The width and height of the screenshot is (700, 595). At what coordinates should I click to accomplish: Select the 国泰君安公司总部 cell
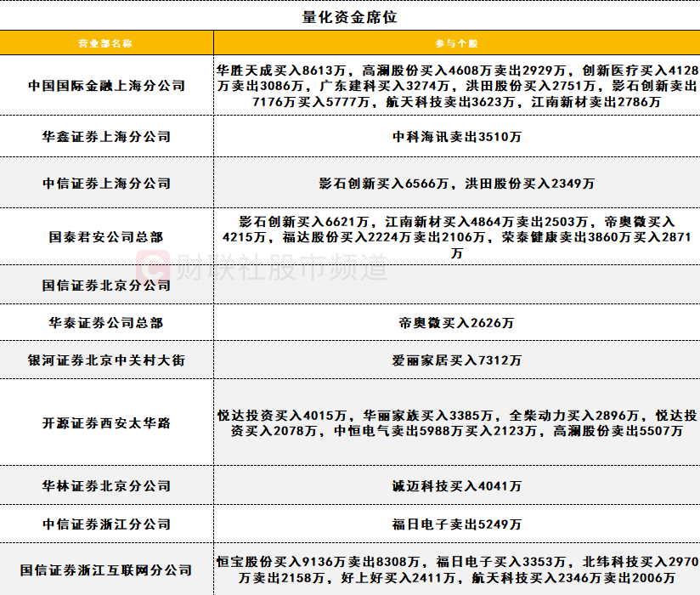point(106,237)
